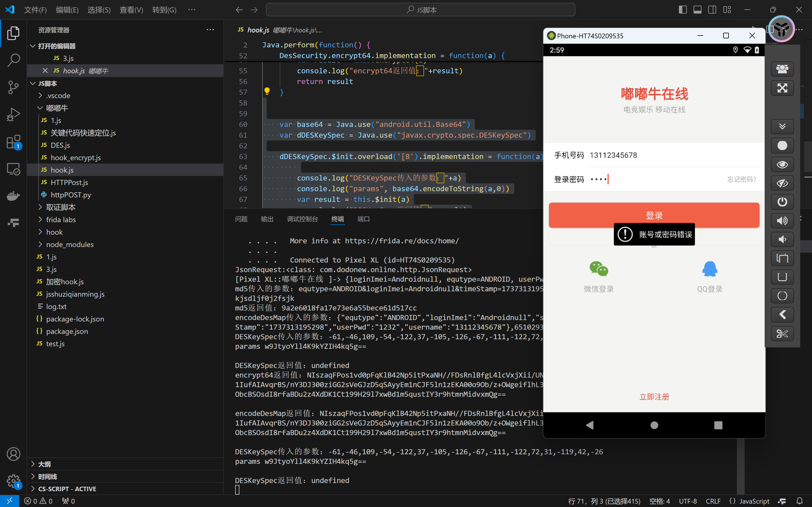
Task: Click the scissors screenshot icon
Action: pyautogui.click(x=782, y=334)
